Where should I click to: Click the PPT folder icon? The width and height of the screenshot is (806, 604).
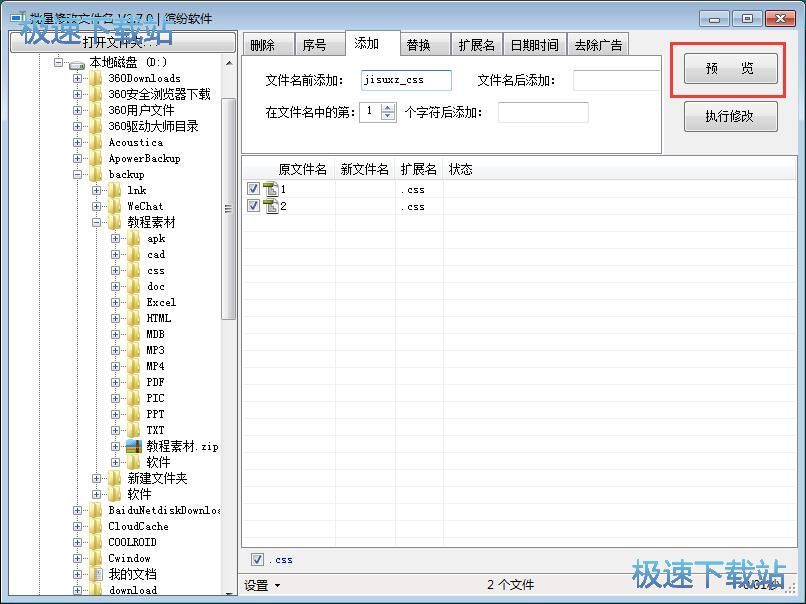tap(134, 414)
